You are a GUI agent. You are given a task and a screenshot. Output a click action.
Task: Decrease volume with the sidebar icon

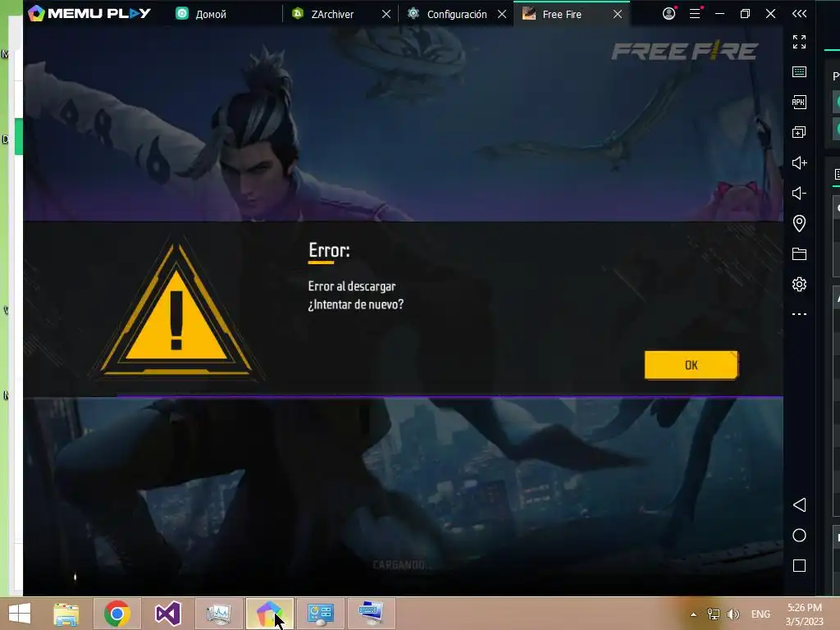pyautogui.click(x=799, y=193)
